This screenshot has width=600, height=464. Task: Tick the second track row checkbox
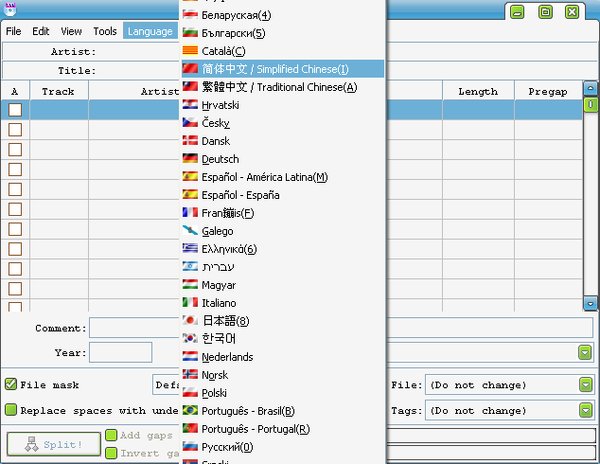pyautogui.click(x=15, y=130)
